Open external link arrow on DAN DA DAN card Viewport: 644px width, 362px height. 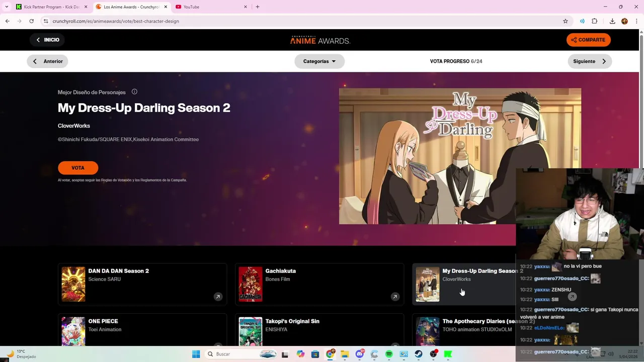(x=218, y=297)
